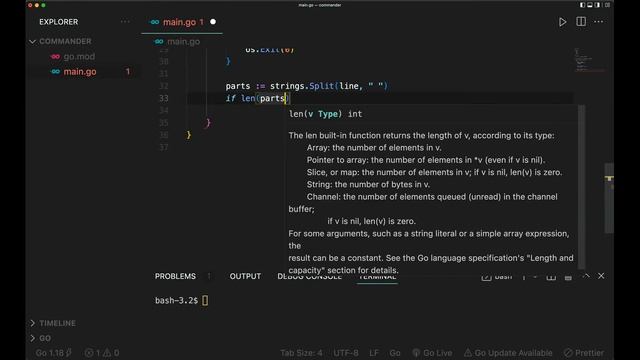The height and width of the screenshot is (360, 640).
Task: Click the Go 1.18 version status item
Action: tap(53, 353)
